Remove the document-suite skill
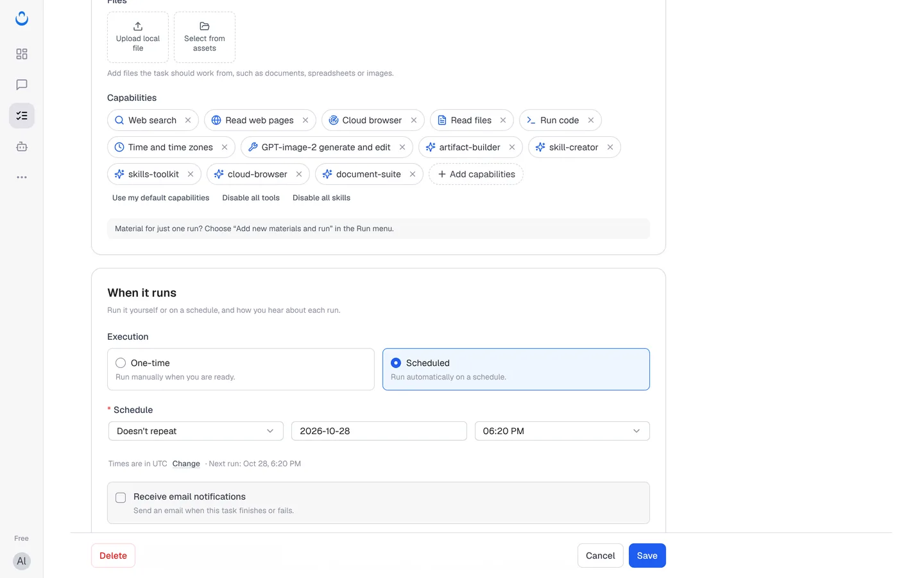 click(413, 174)
